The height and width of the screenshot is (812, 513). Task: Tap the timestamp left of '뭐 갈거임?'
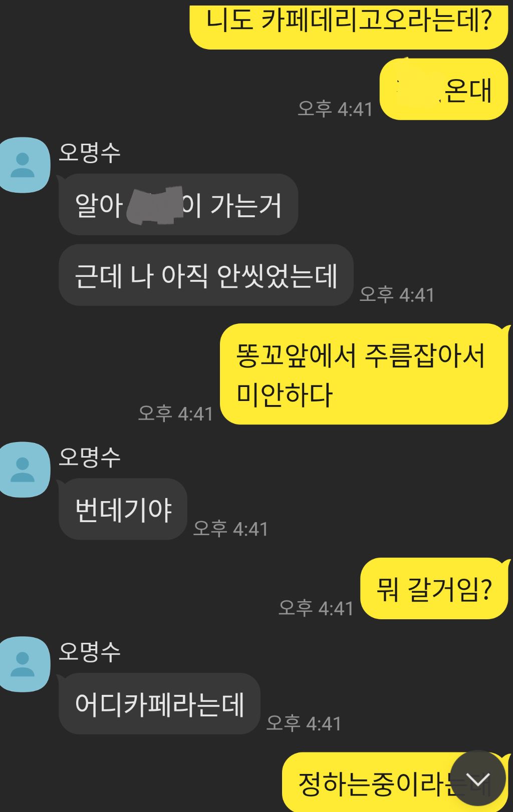(316, 608)
